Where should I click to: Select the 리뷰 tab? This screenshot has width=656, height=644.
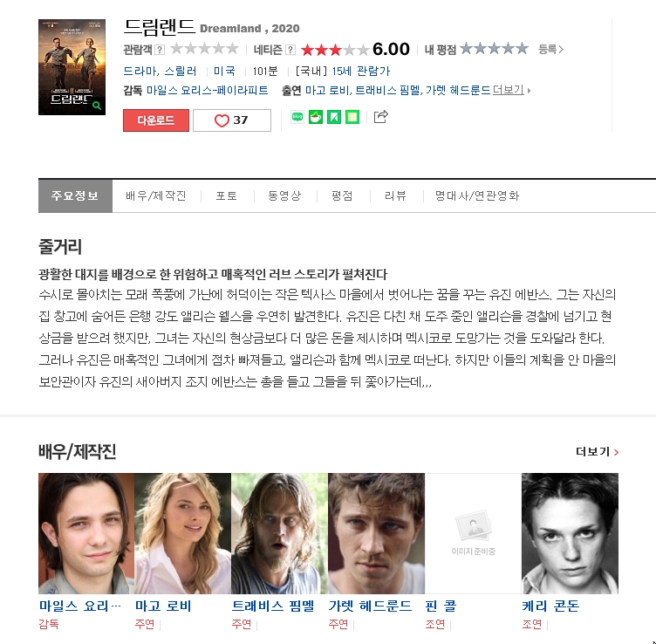point(395,195)
